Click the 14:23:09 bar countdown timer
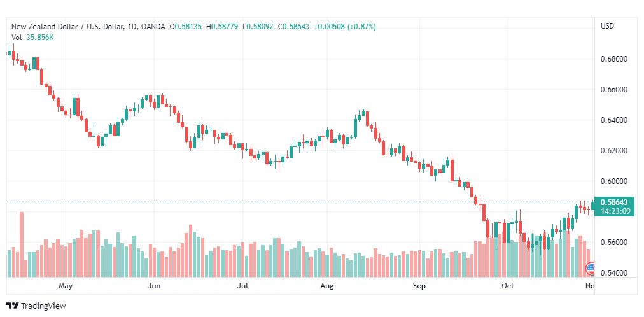The width and height of the screenshot is (644, 317). pyautogui.click(x=613, y=211)
